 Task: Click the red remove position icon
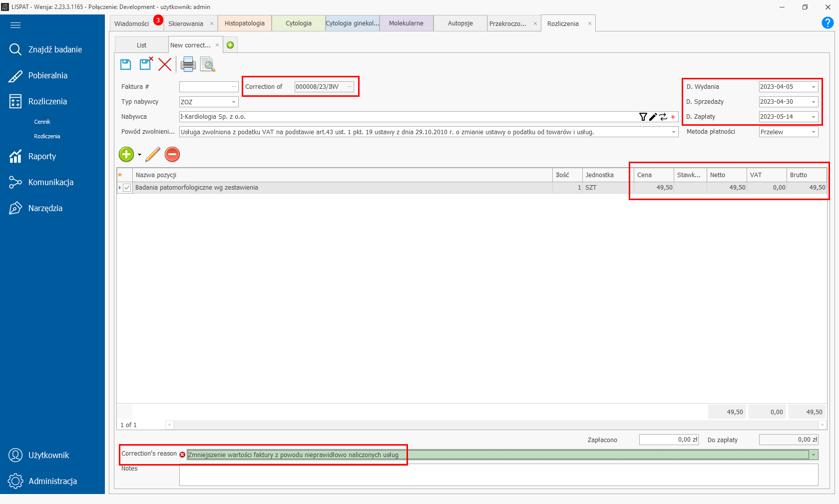(x=172, y=154)
